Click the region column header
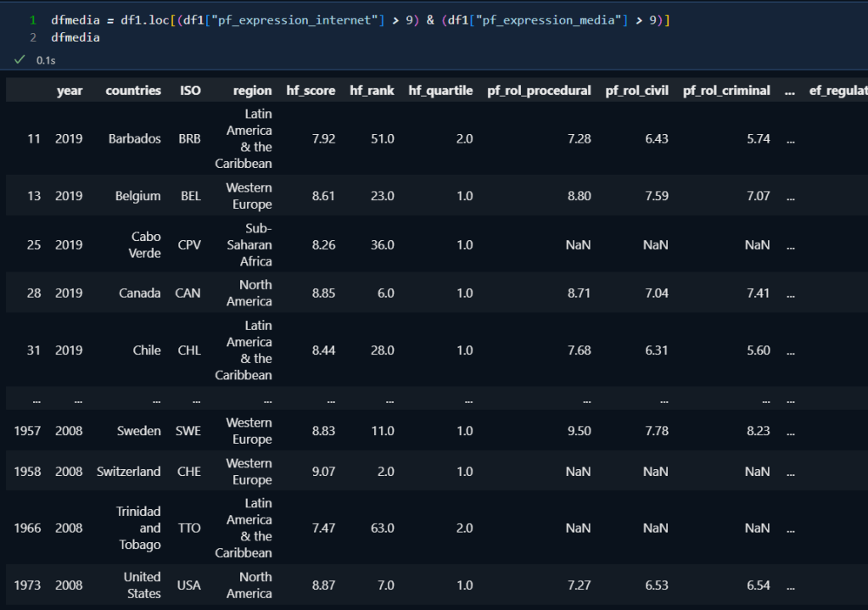 (253, 91)
